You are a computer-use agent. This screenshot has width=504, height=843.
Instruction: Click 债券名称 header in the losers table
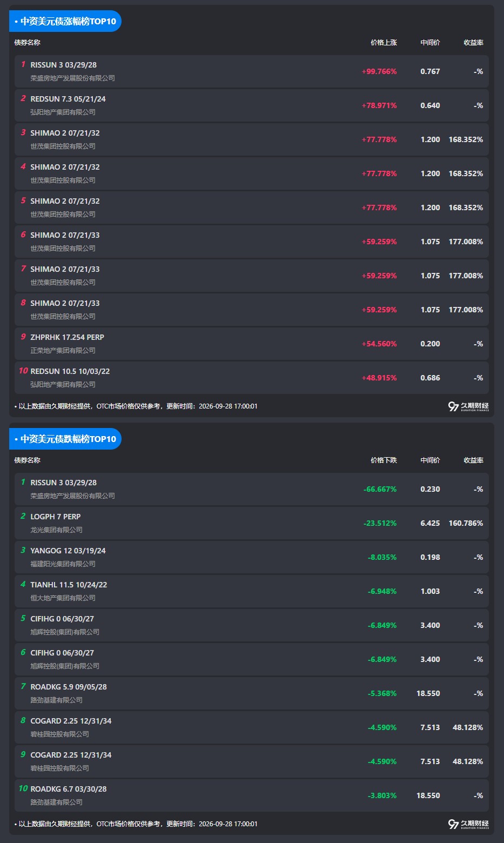[x=28, y=460]
